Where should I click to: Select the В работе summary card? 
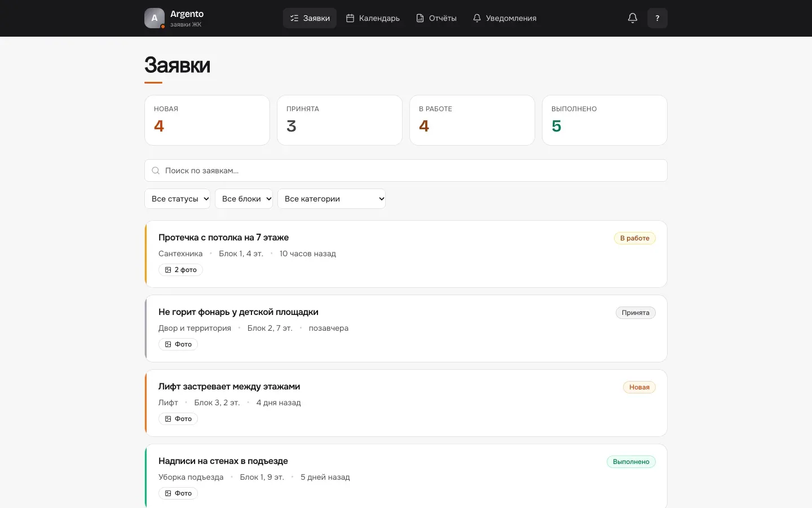[472, 120]
